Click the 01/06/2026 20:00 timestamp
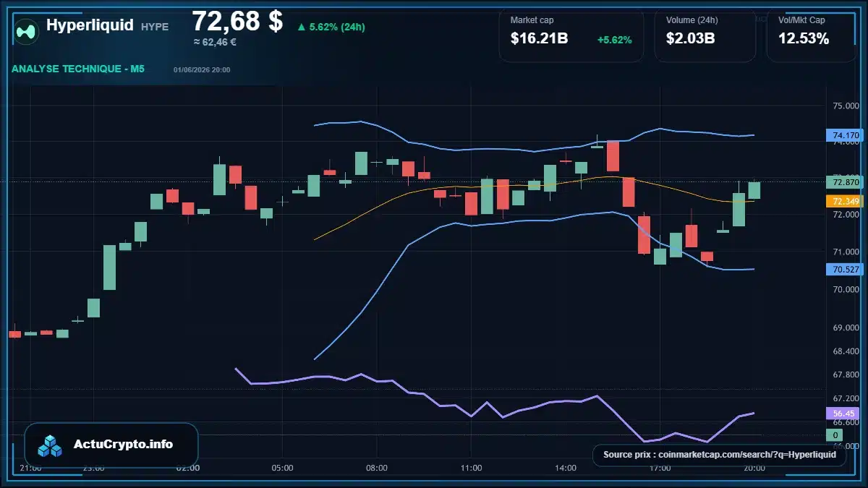 point(202,70)
